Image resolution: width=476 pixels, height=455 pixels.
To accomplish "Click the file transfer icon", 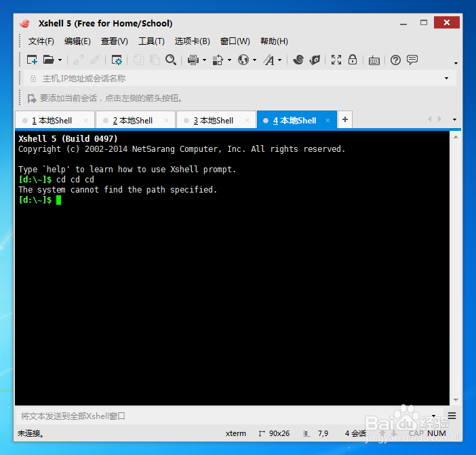I will [218, 60].
